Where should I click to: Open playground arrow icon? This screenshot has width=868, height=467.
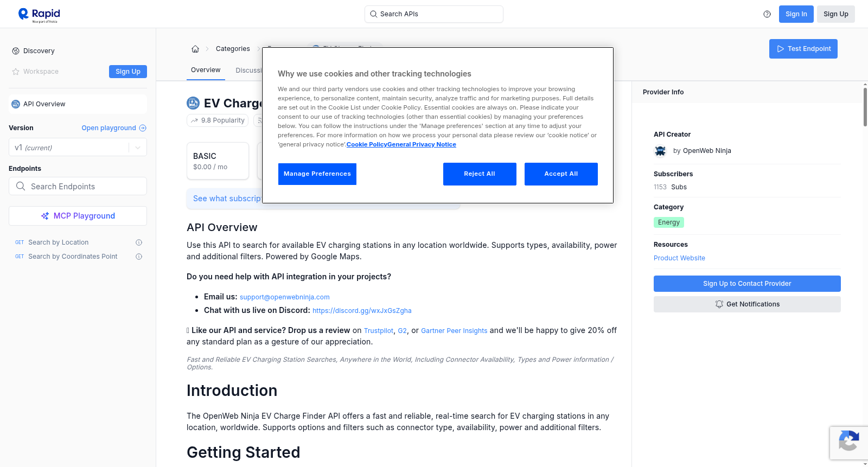tap(143, 128)
